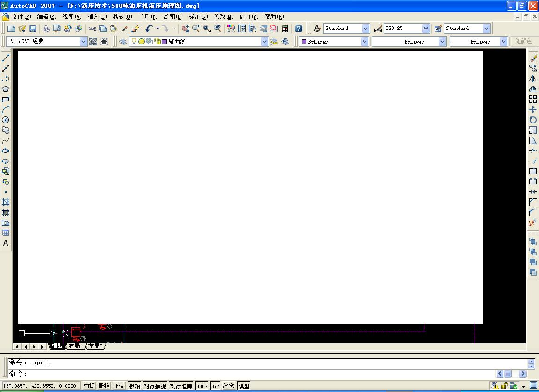Open the Help question mark icon
Image resolution: width=539 pixels, height=392 pixels.
click(x=299, y=29)
